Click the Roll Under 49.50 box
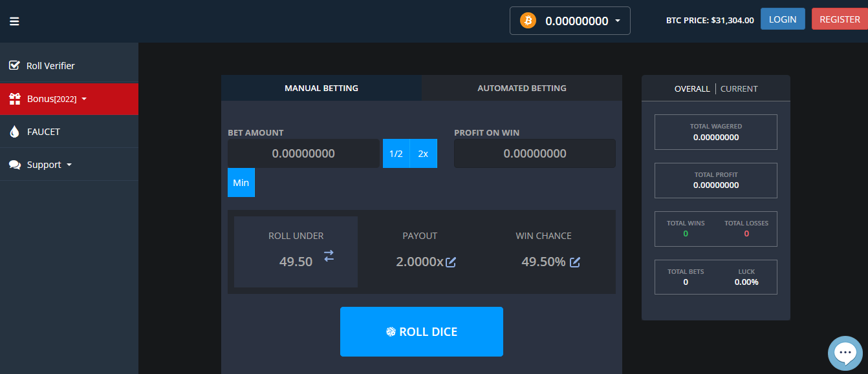The image size is (868, 374). pos(296,252)
